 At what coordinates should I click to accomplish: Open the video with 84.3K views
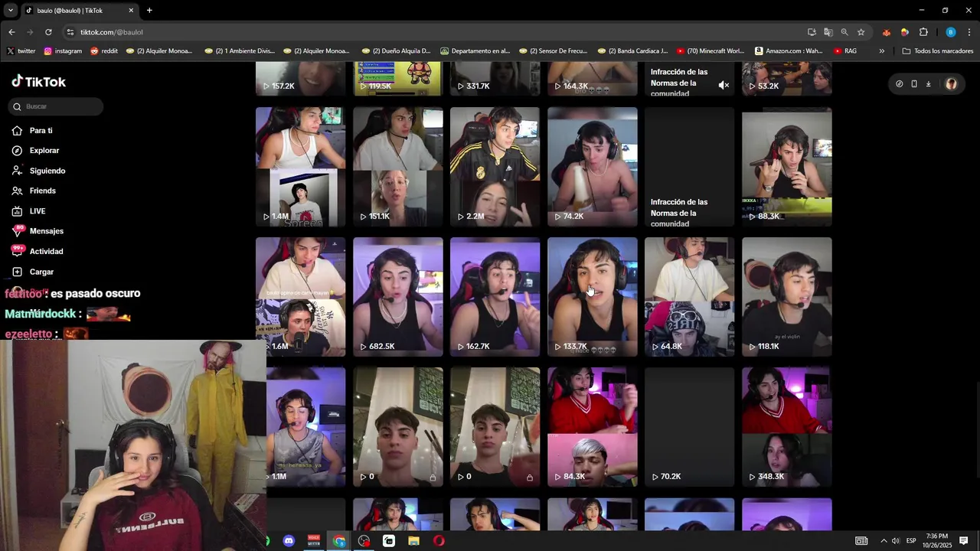pyautogui.click(x=592, y=427)
